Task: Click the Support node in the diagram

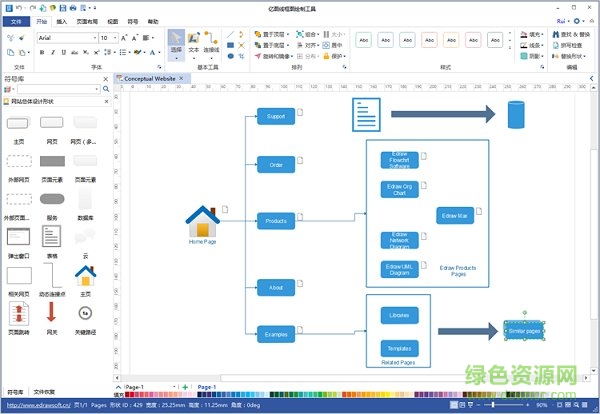Action: 276,116
